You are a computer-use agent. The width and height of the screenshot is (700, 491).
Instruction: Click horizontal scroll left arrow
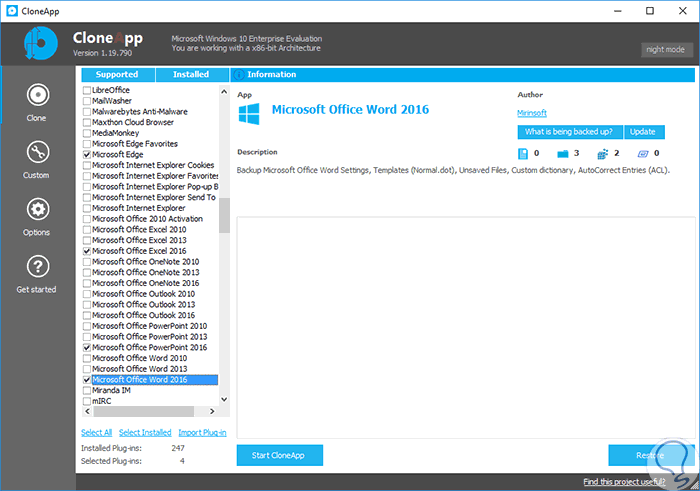pos(88,411)
